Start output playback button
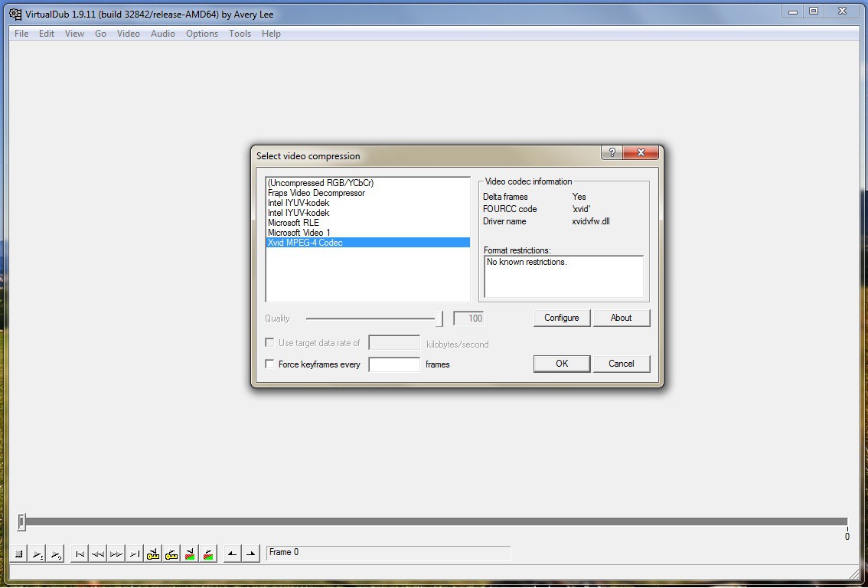 55,554
